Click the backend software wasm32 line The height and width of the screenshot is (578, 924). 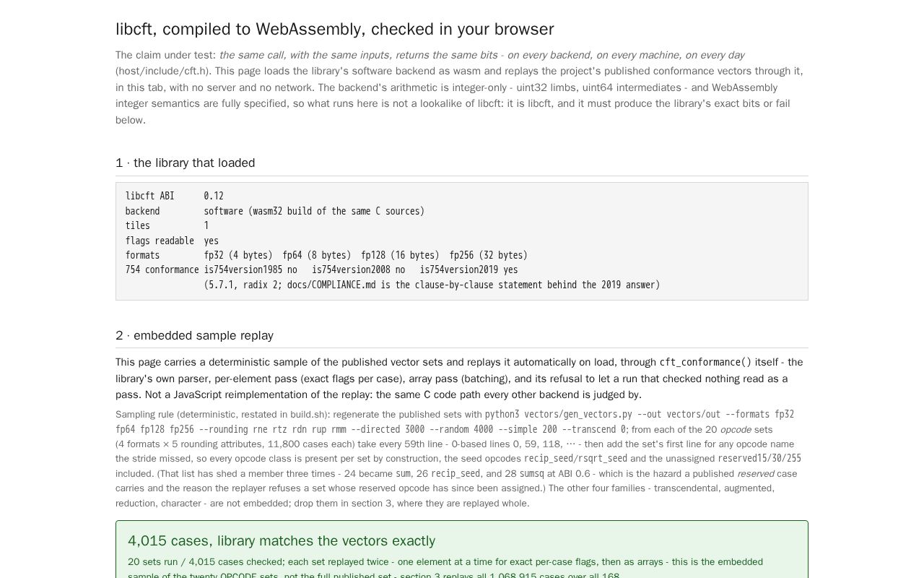tap(275, 212)
